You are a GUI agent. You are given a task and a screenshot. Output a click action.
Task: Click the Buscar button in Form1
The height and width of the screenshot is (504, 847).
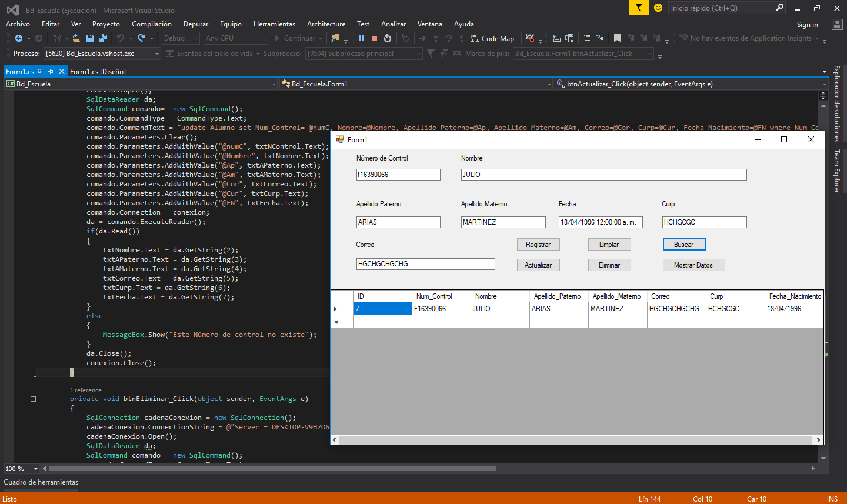684,245
